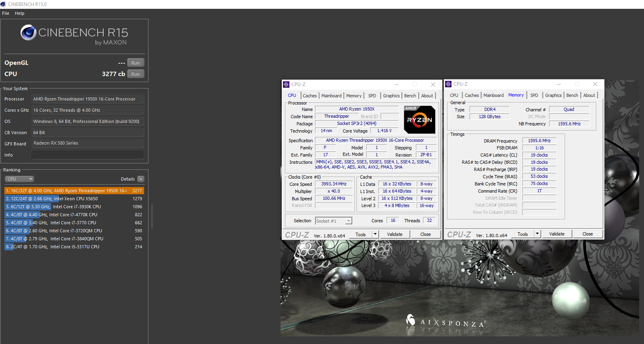Click Tools button in right CPU-Z
644x344 pixels.
click(523, 234)
